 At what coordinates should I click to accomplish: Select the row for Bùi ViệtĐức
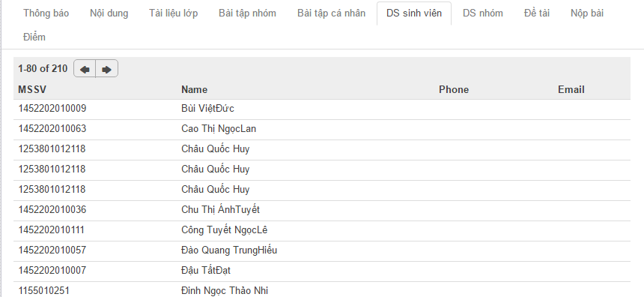click(321, 109)
